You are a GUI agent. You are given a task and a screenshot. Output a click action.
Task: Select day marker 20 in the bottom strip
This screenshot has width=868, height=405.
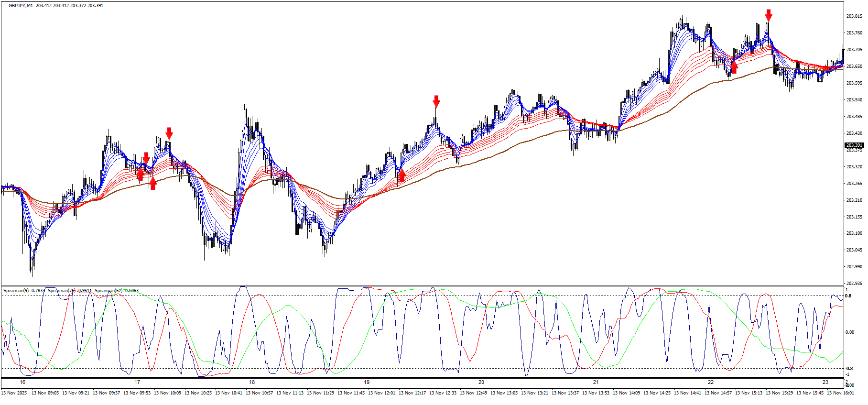[481, 382]
